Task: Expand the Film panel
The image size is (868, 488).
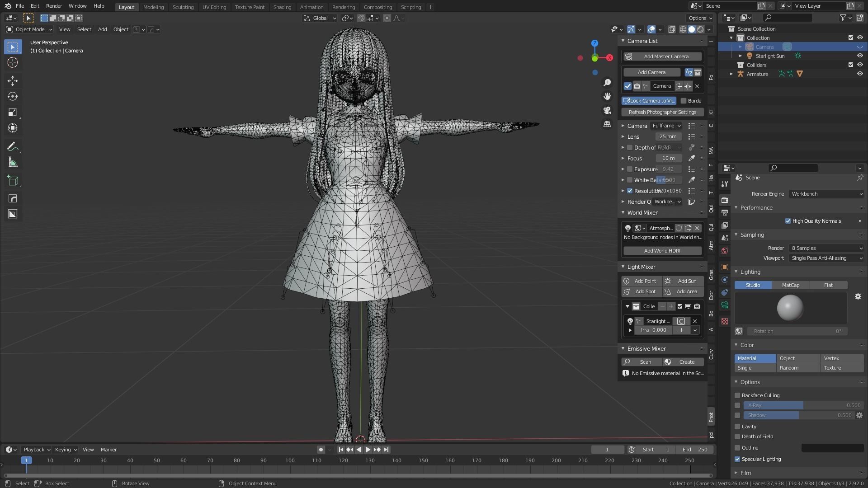Action: 736,473
